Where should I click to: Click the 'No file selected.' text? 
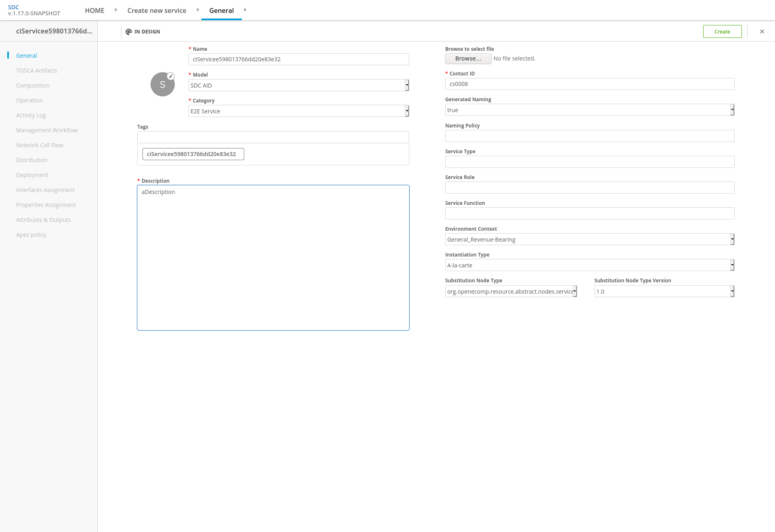point(514,58)
